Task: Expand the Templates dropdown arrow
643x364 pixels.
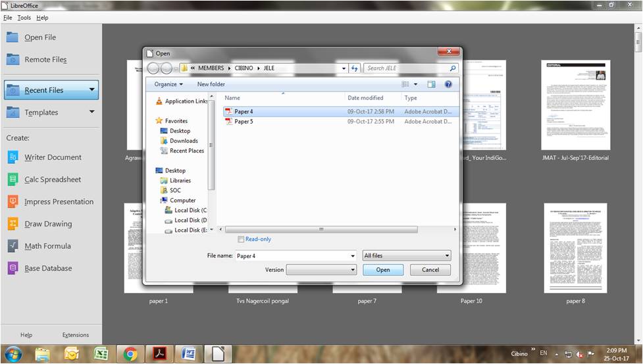Action: (92, 111)
